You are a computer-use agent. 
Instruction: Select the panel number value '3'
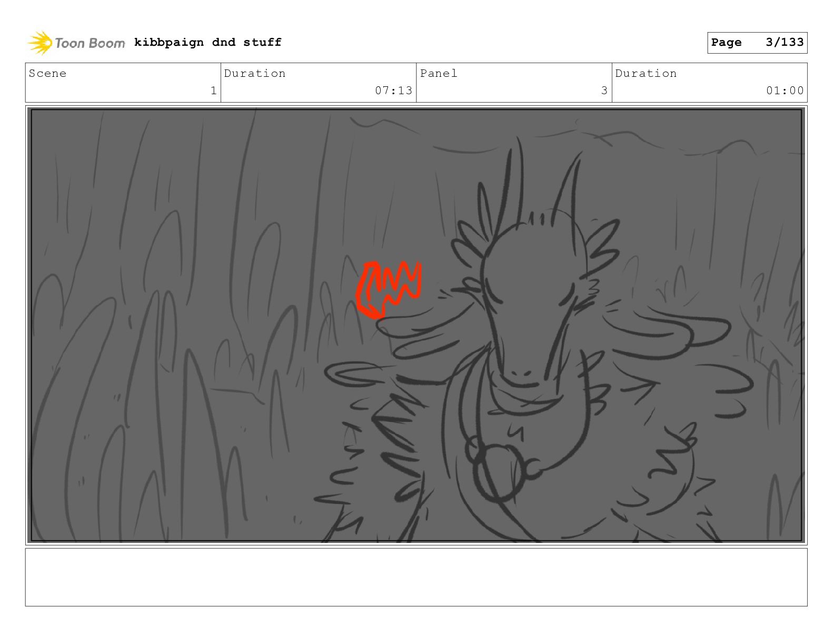pyautogui.click(x=604, y=90)
